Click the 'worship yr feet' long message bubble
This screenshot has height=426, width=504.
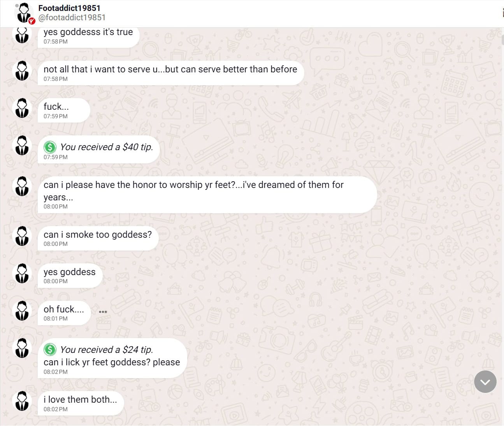tap(207, 195)
